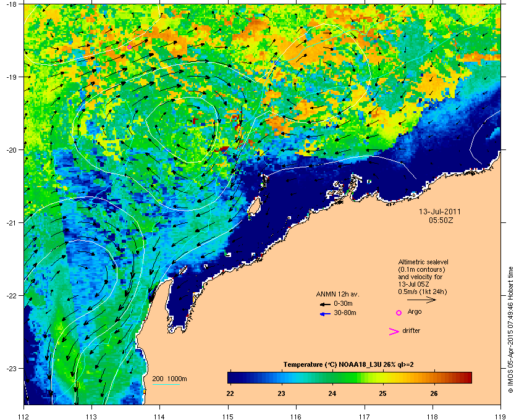
Task: Click the '200 1000m' depth contour label
Action: (x=169, y=379)
